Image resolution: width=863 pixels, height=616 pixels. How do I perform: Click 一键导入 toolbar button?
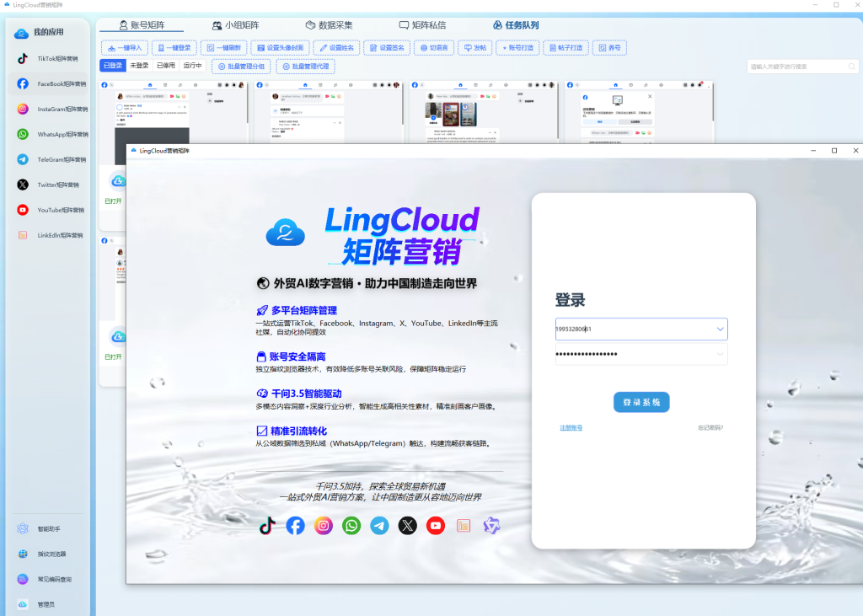click(125, 48)
